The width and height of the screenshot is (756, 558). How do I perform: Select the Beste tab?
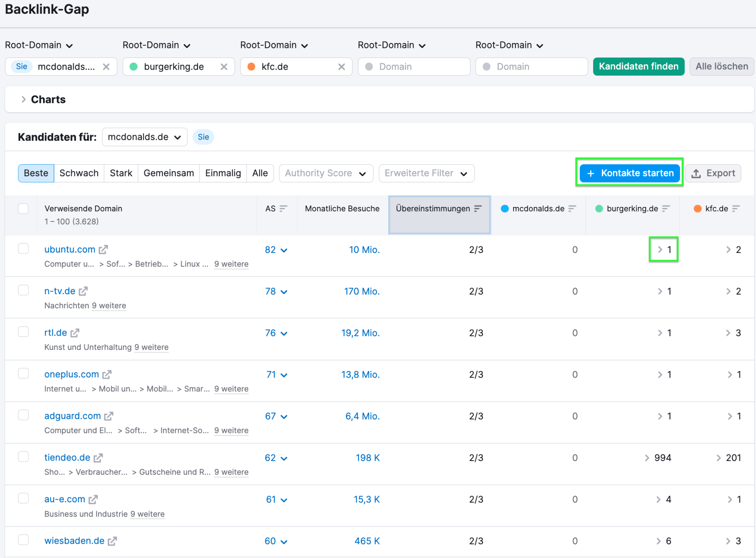click(x=36, y=173)
